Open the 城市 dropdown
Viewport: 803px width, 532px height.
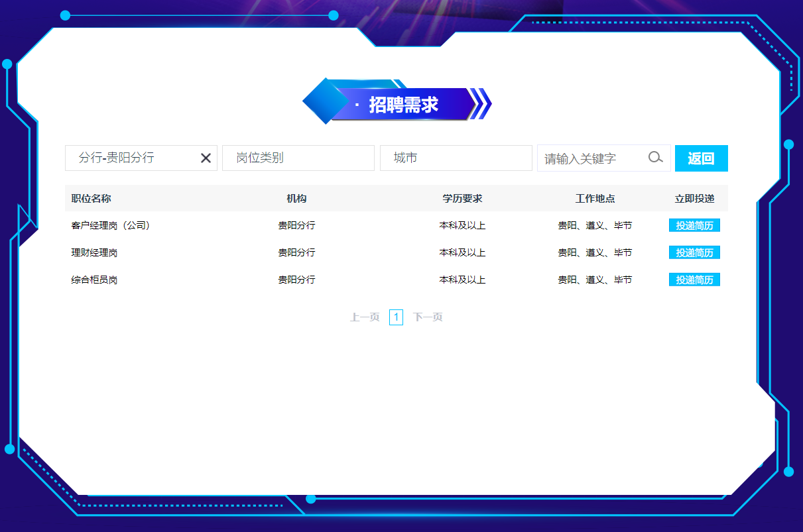click(456, 158)
